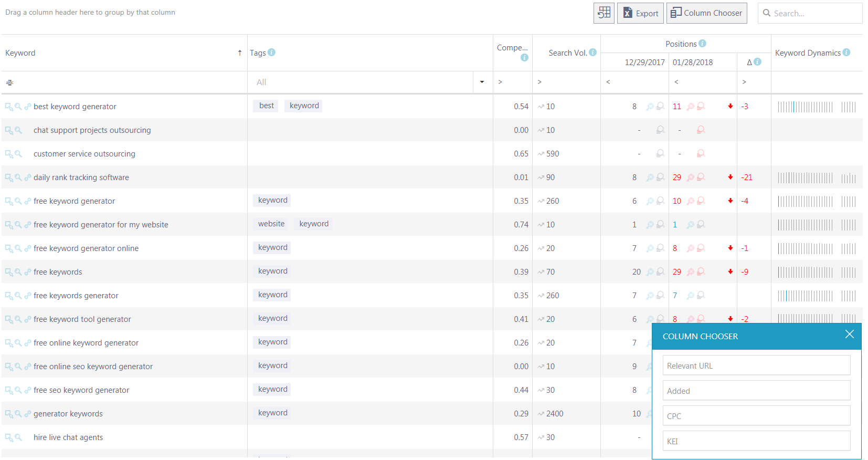Open the Tags filter dropdown arrow
868x460 pixels.
click(x=482, y=82)
